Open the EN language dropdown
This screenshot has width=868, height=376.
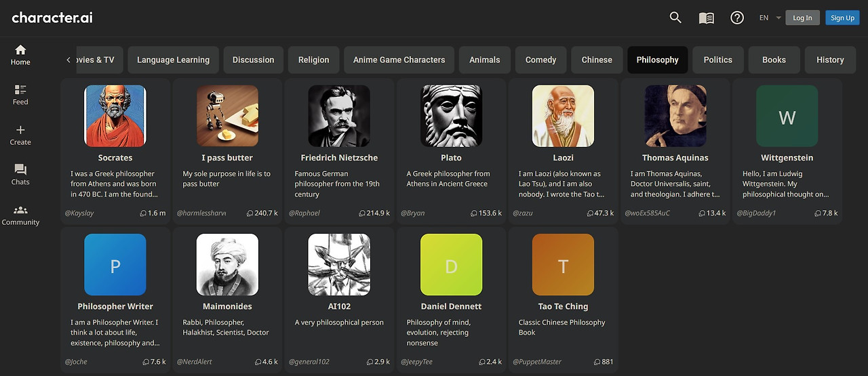pos(770,18)
